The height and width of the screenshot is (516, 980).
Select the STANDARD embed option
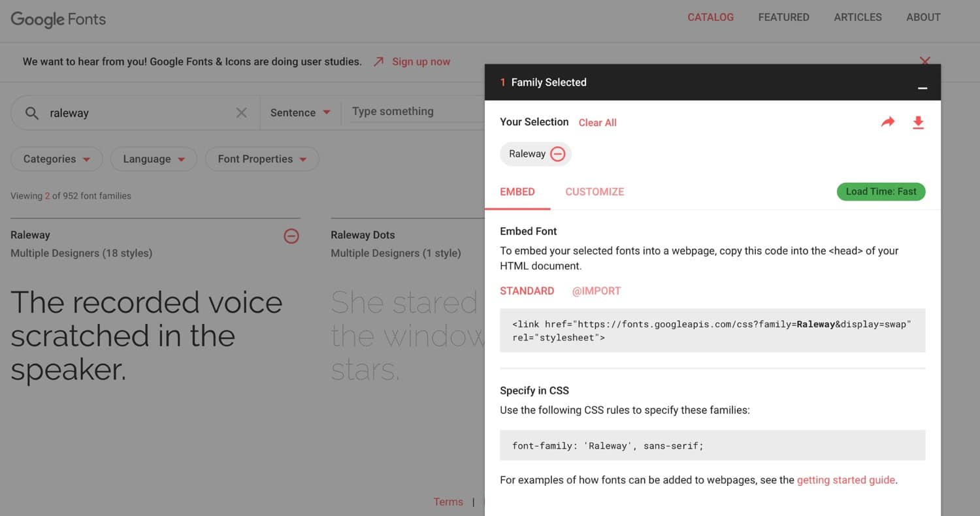click(527, 291)
